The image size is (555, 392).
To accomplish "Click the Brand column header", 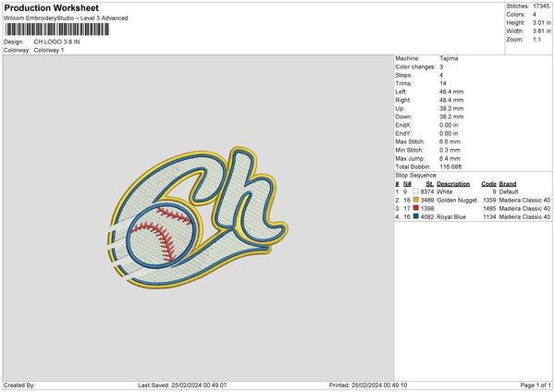I will 508,184.
